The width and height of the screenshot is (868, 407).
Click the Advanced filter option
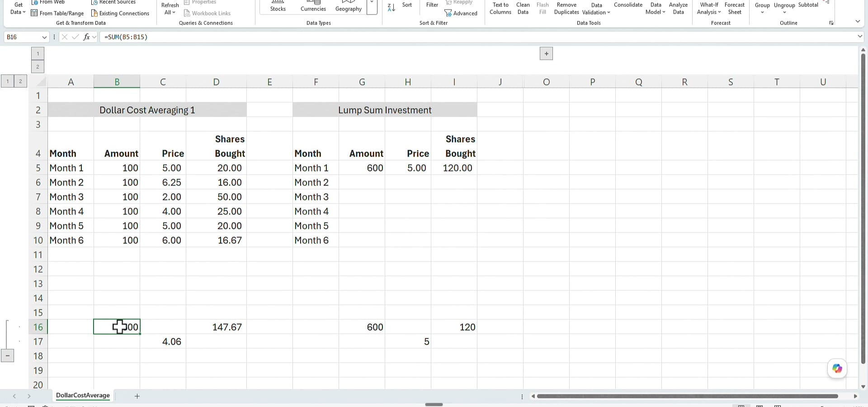461,13
